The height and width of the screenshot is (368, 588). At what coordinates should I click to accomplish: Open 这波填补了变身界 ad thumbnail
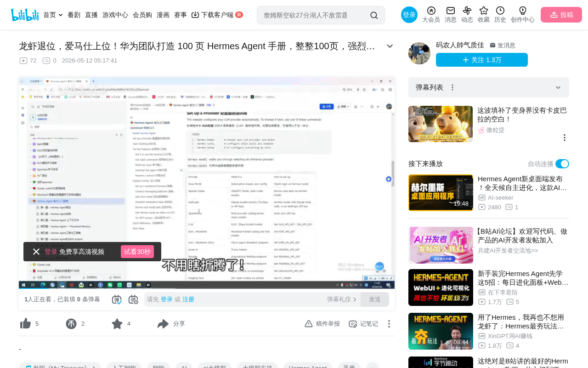click(441, 124)
